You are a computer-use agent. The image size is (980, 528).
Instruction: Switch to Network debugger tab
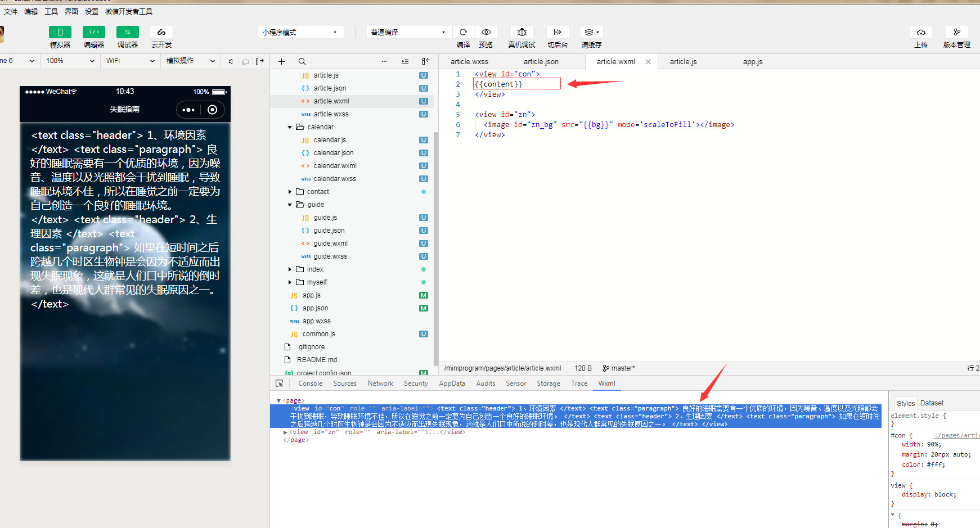pyautogui.click(x=380, y=383)
